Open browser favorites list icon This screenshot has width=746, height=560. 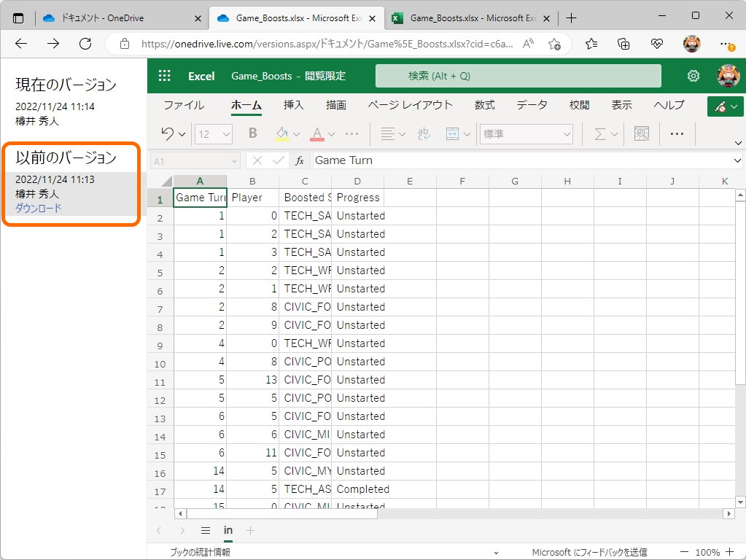click(x=591, y=44)
